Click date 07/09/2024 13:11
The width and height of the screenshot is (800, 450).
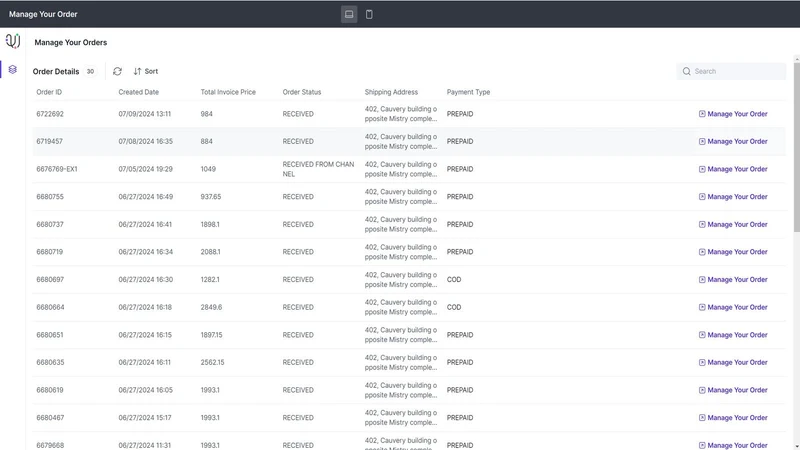pyautogui.click(x=145, y=114)
